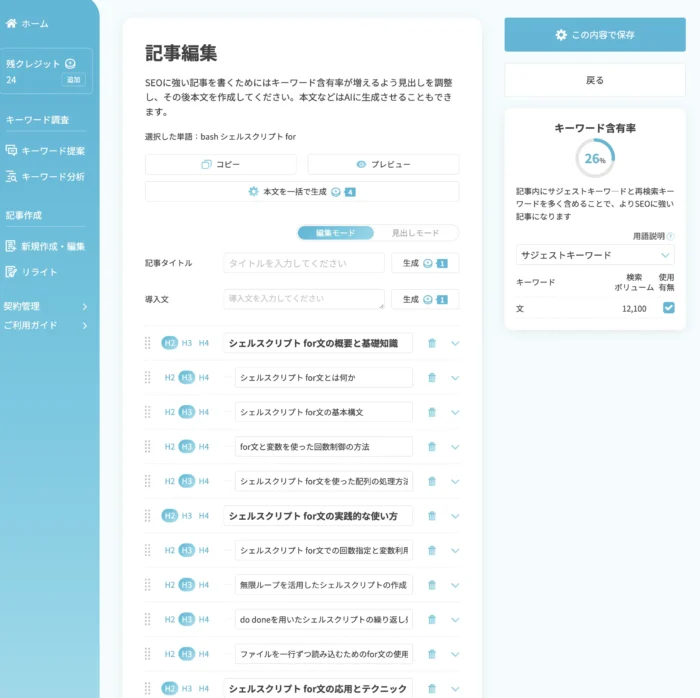
Task: Click the 記事タイトル input field
Action: [x=304, y=263]
